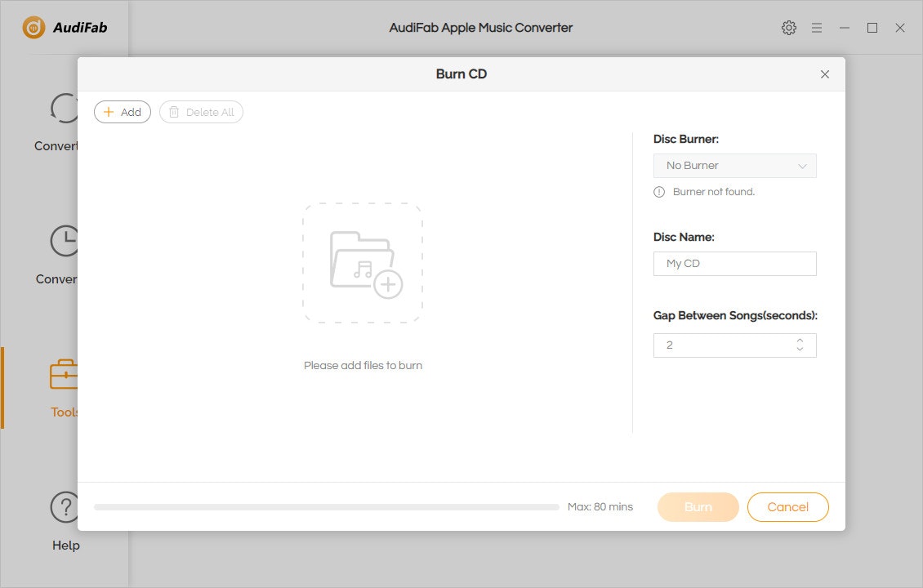Click the Cancel button
The width and height of the screenshot is (923, 588).
pos(787,507)
